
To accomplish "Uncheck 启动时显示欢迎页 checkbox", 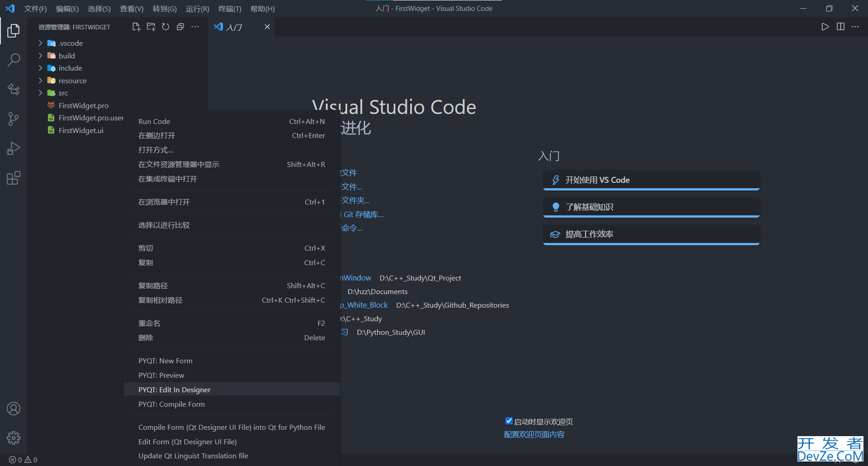I will point(509,421).
